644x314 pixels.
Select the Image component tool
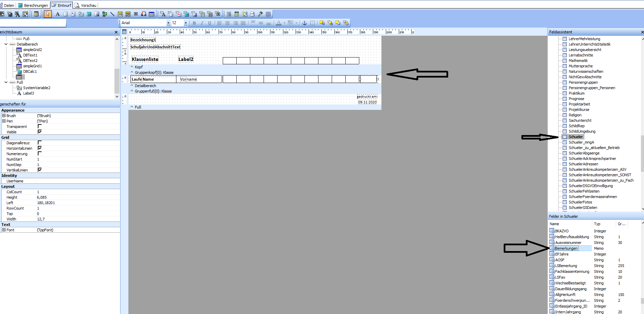point(97,14)
